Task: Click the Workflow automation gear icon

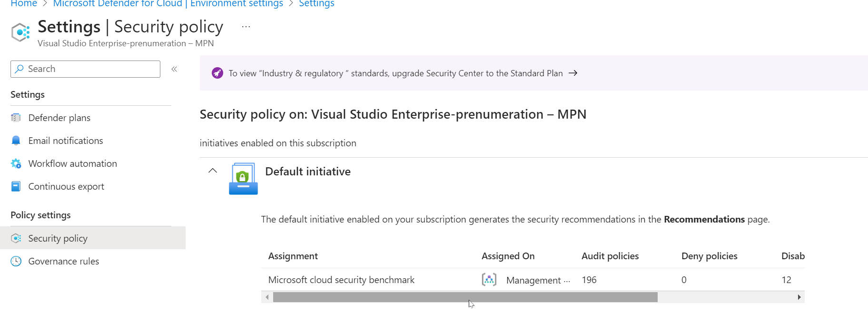Action: (x=16, y=163)
